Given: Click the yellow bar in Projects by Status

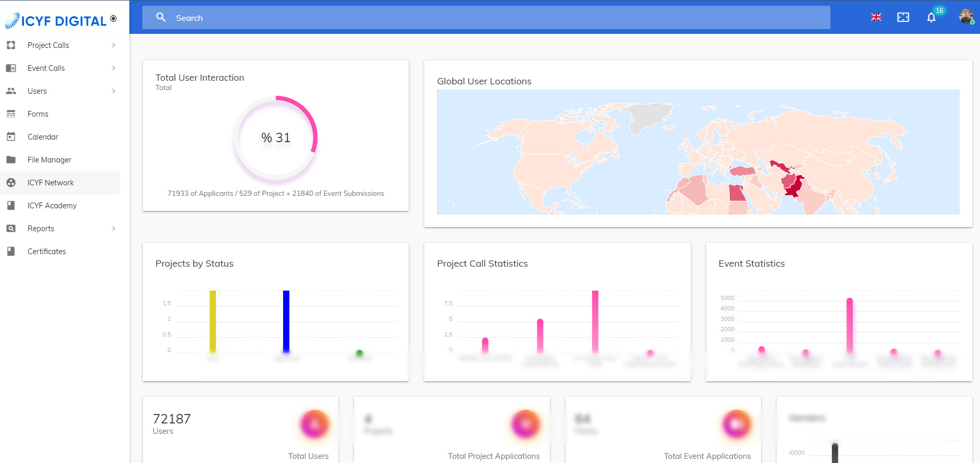Looking at the screenshot, I should [x=213, y=321].
